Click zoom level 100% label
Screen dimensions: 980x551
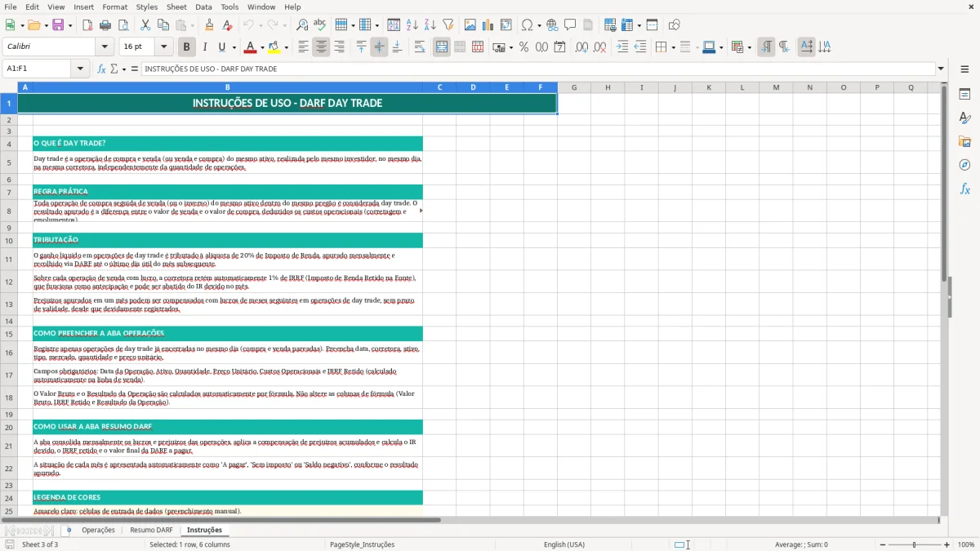coord(966,544)
